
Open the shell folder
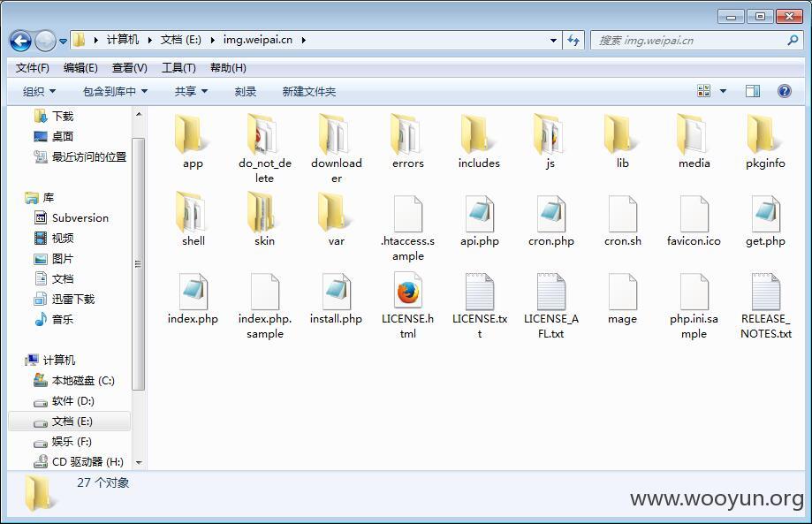193,218
